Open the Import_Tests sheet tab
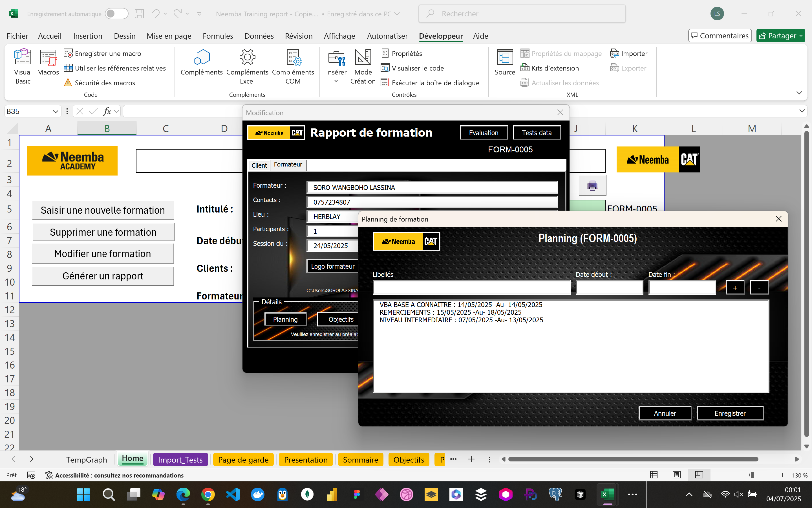Image resolution: width=812 pixels, height=508 pixels. [x=180, y=459]
